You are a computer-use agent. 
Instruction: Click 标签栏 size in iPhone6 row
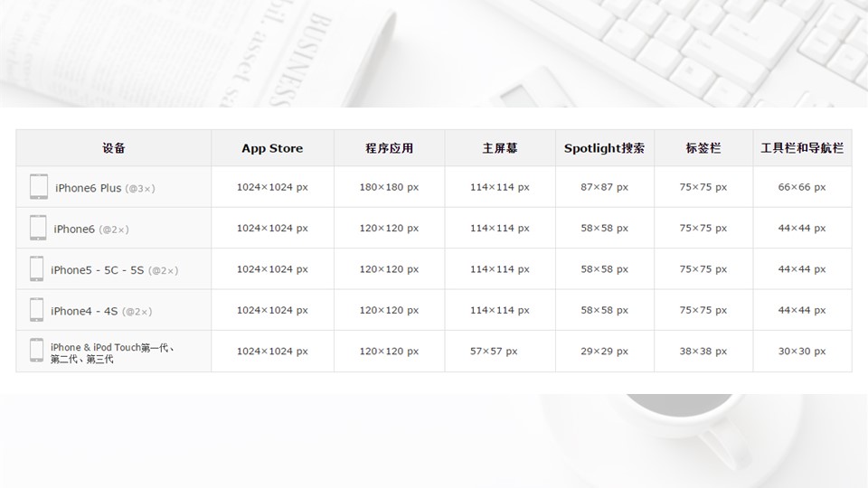[x=703, y=228]
